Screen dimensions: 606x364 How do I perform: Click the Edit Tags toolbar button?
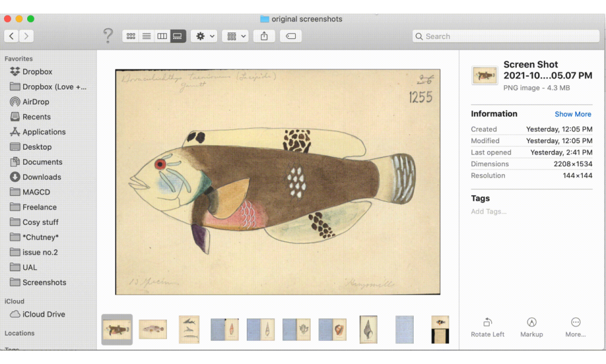click(x=291, y=36)
